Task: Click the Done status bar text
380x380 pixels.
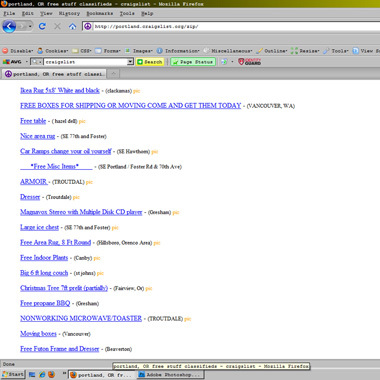Action: 8,364
